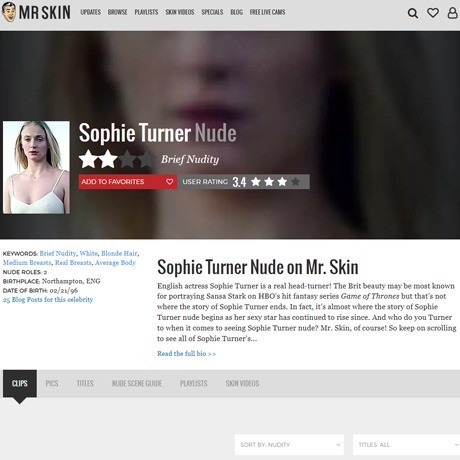Open Free Live Cams link
This screenshot has width=460, height=460.
267,12
